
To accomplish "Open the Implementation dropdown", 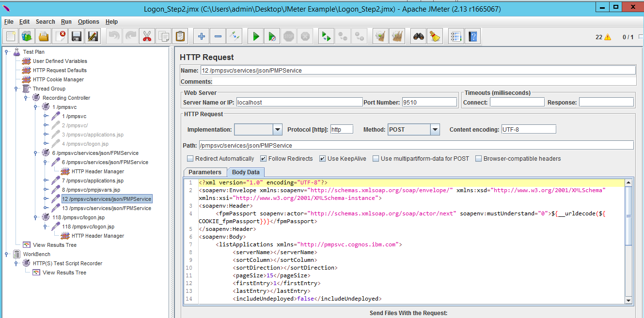I will pyautogui.click(x=277, y=129).
